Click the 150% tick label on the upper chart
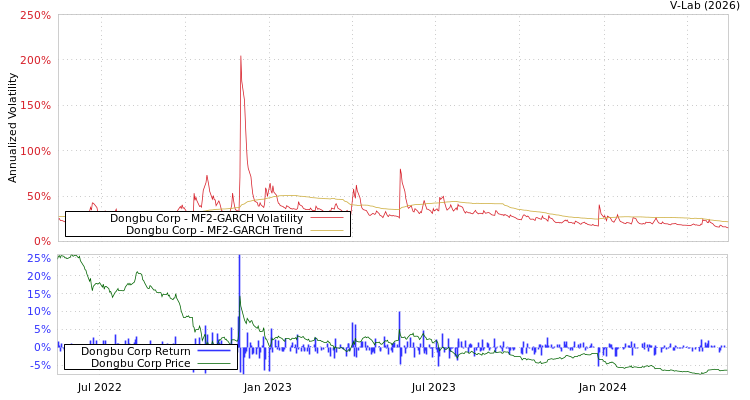 click(x=35, y=106)
